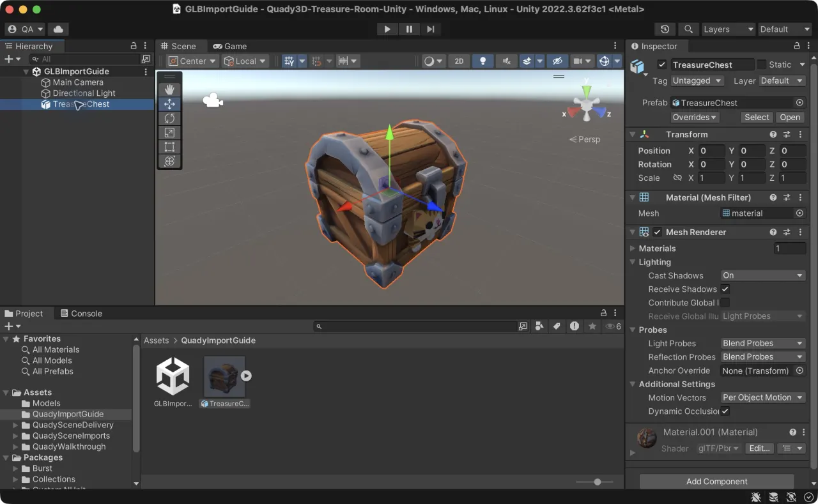Click the shader Edit button
The height and width of the screenshot is (504, 818).
pos(759,448)
